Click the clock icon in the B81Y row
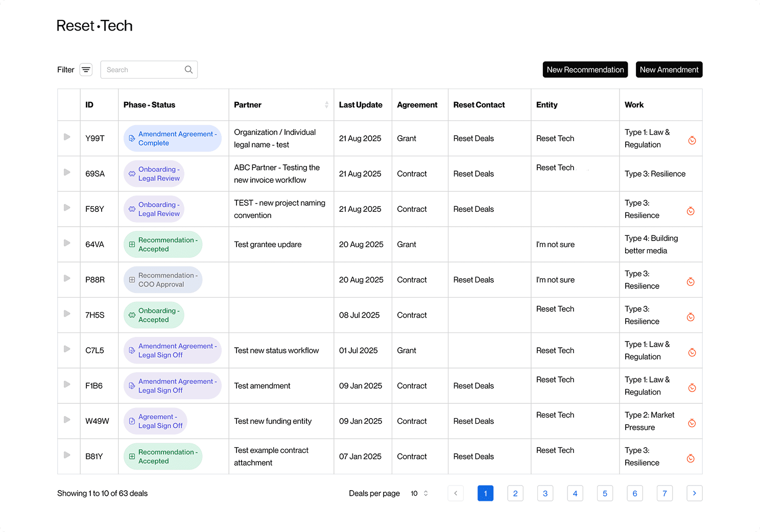 [691, 458]
